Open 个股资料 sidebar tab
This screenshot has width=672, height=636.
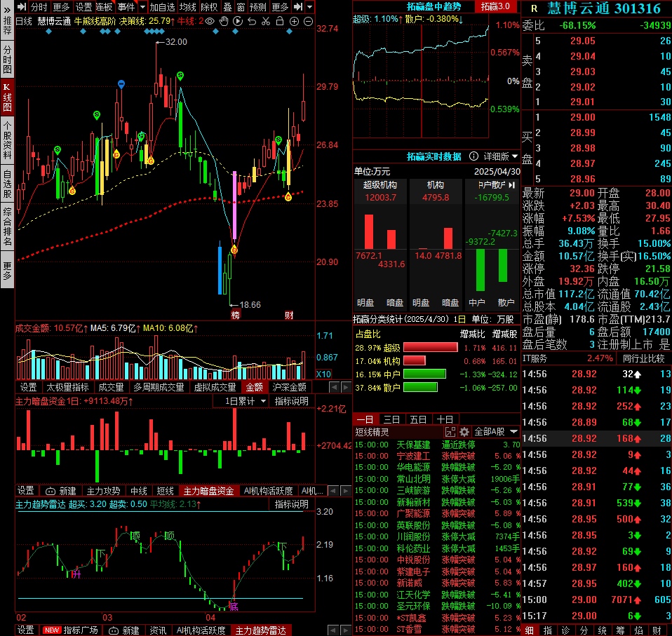(x=7, y=140)
